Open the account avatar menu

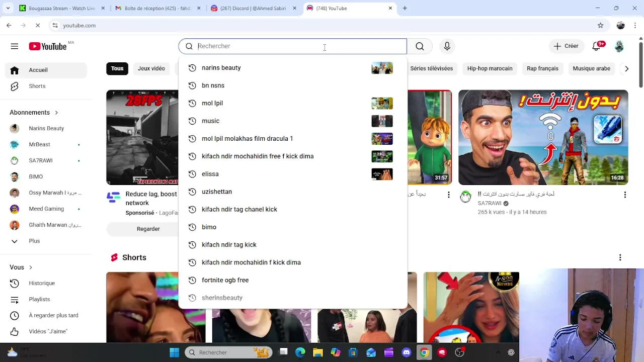[x=619, y=46]
